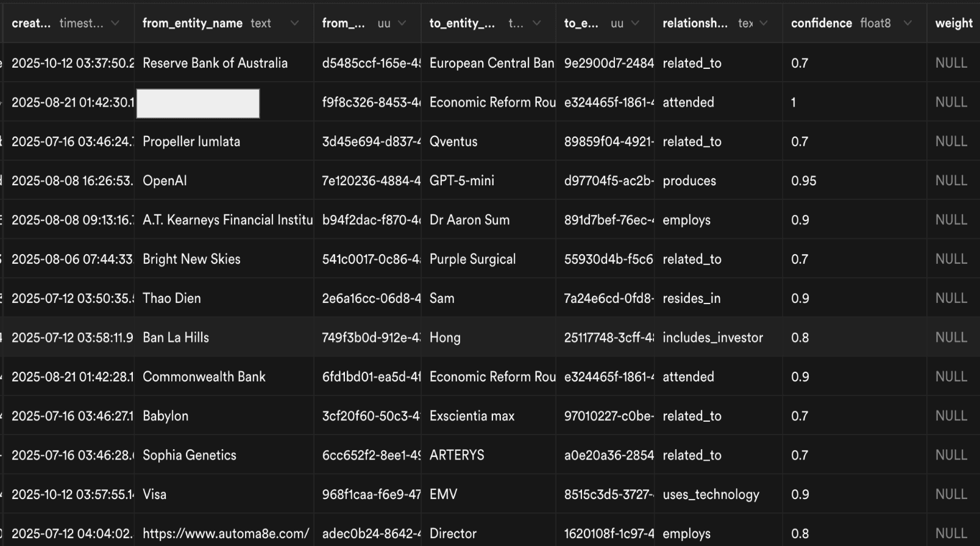The image size is (980, 546).
Task: Select the Reserve Bank of Australia cell
Action: 224,63
